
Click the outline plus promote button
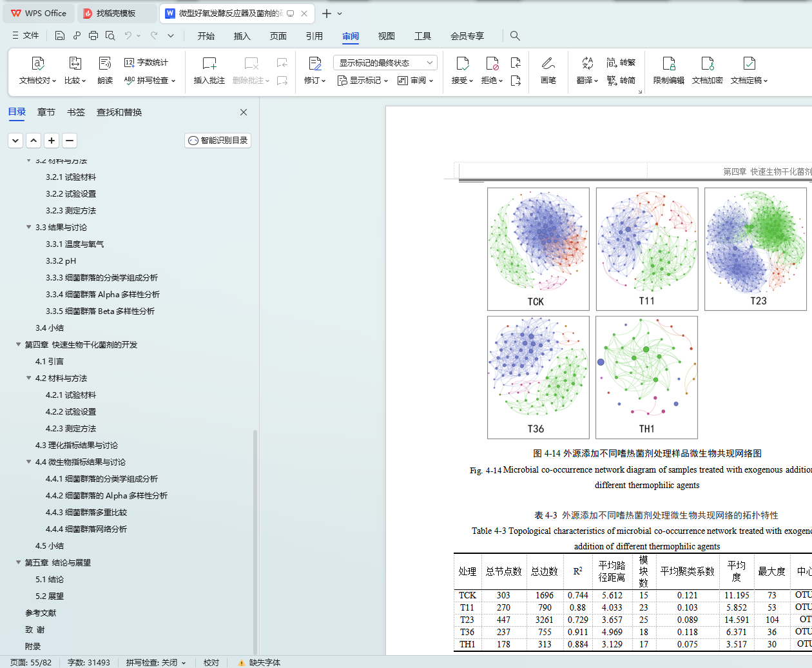[52, 140]
